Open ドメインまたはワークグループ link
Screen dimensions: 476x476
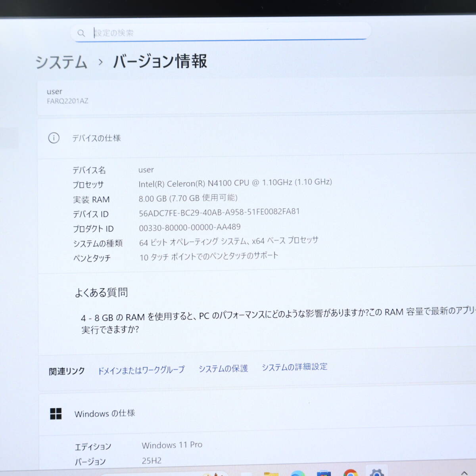[141, 370]
